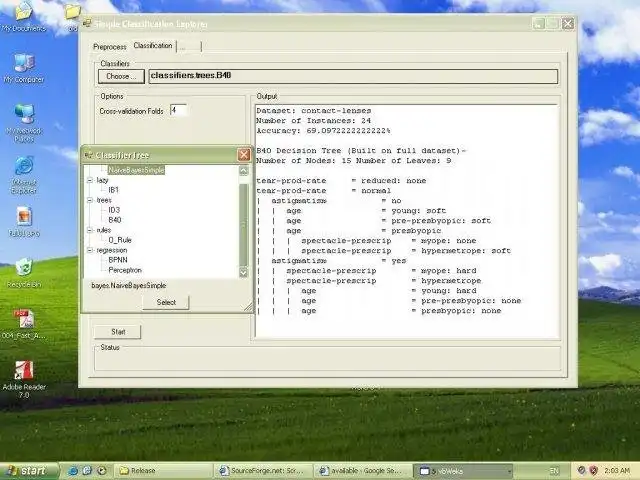640x480 pixels.
Task: Launch Adobe Reader 7.0 shortcut
Action: 24,379
